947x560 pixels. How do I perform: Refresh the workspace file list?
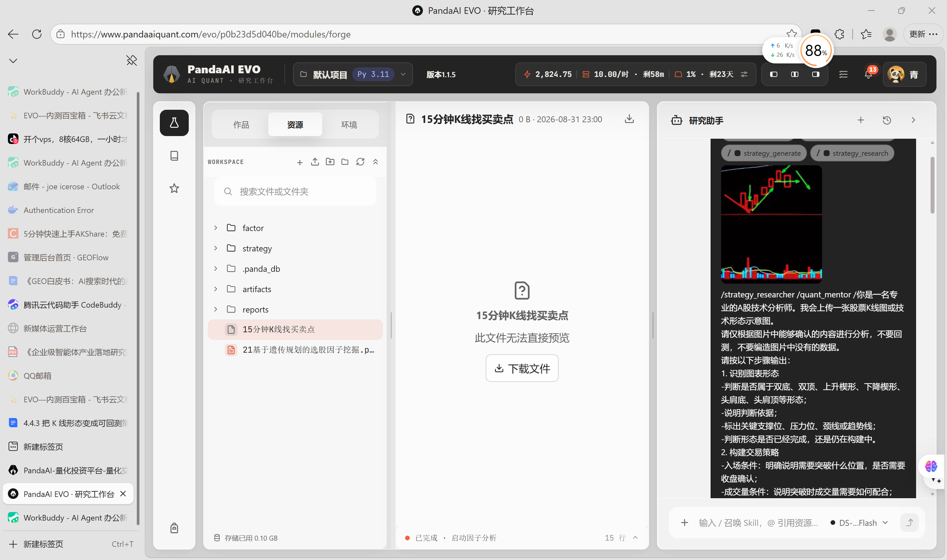click(360, 162)
